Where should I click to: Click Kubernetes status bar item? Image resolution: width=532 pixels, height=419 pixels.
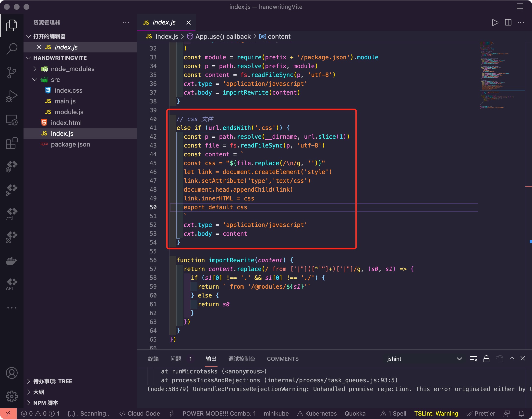coord(317,414)
